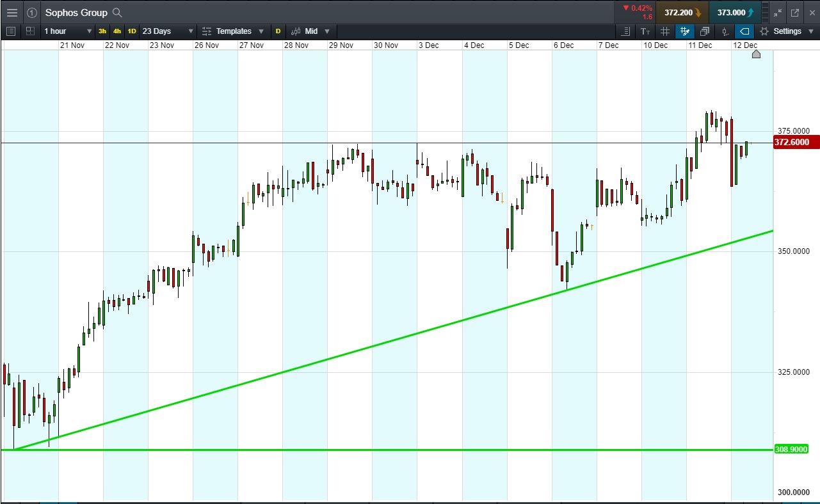Click the 373.000 buy price button
This screenshot has height=504, width=820.
coord(735,12)
